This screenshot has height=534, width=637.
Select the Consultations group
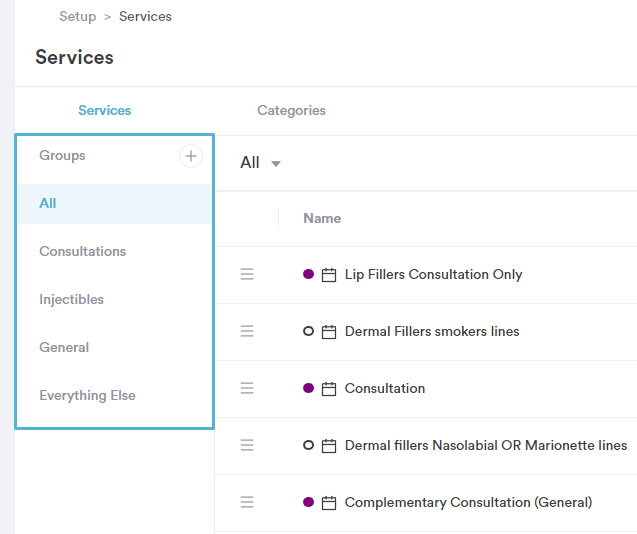(x=82, y=251)
